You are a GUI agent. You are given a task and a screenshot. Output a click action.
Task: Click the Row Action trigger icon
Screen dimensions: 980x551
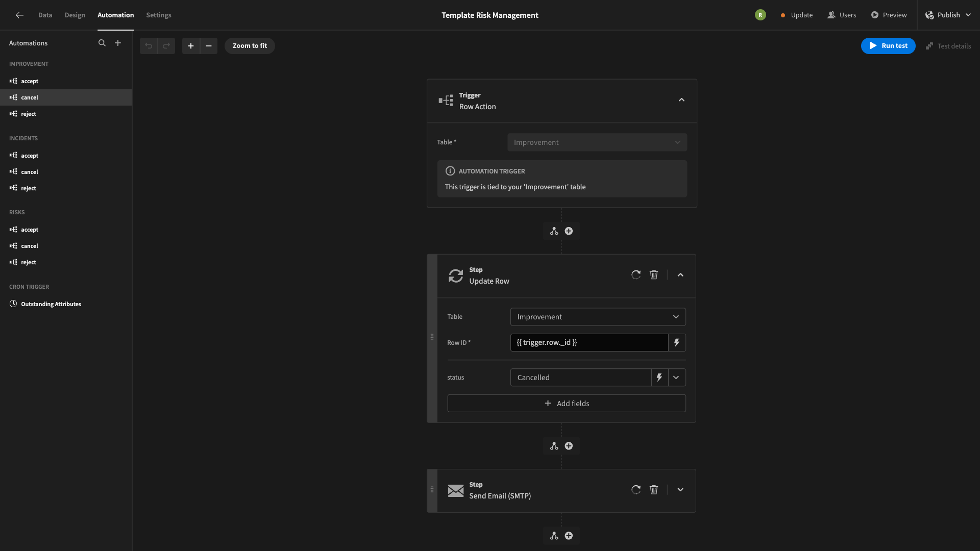pyautogui.click(x=445, y=100)
